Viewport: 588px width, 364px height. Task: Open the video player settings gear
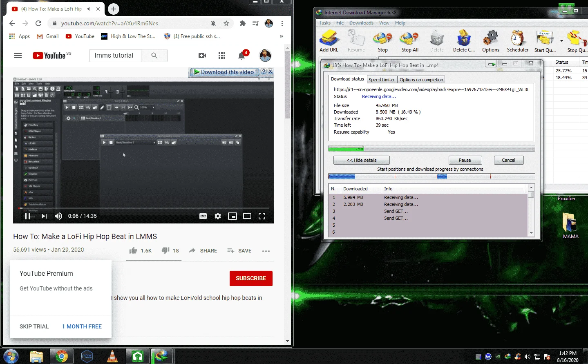point(218,216)
